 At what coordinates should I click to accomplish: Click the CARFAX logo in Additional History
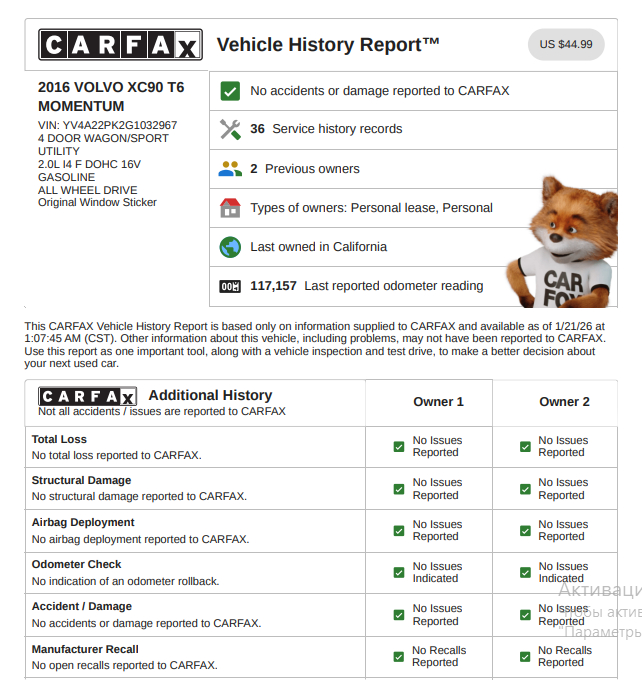click(x=87, y=397)
